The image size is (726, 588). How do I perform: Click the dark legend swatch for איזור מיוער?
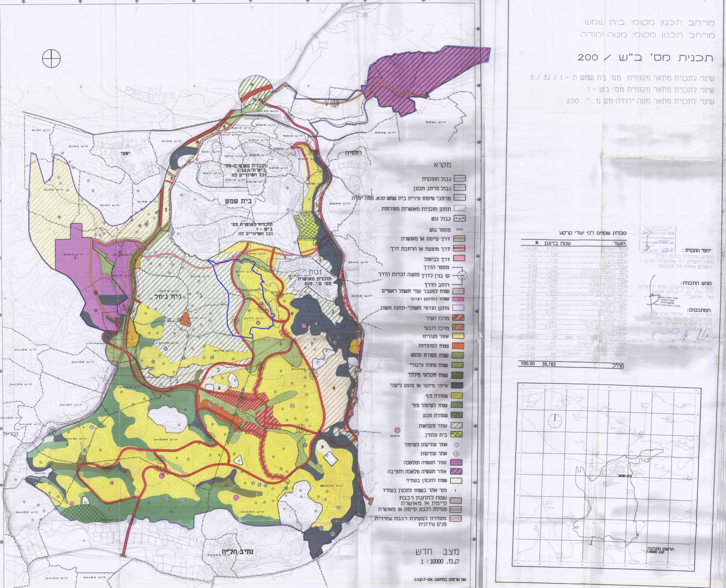[x=457, y=385]
